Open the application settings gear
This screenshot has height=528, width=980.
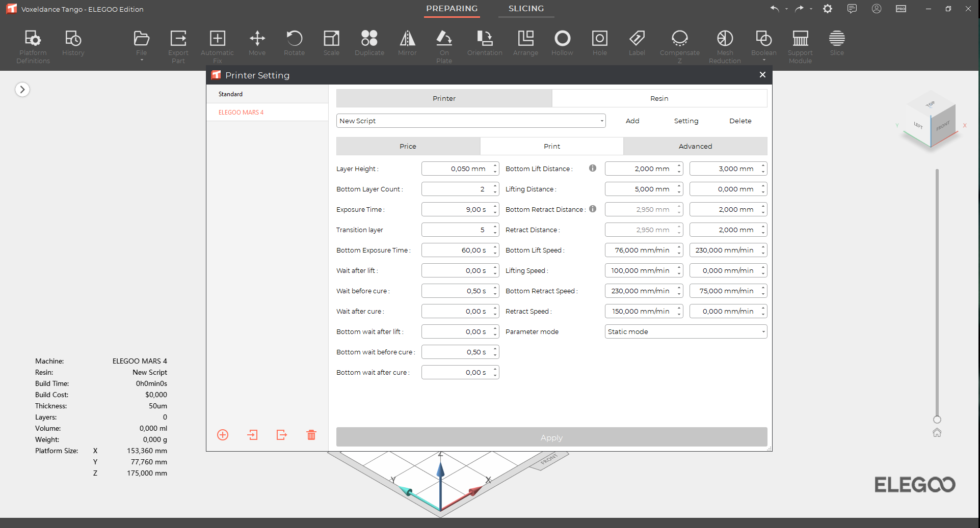[x=828, y=9]
